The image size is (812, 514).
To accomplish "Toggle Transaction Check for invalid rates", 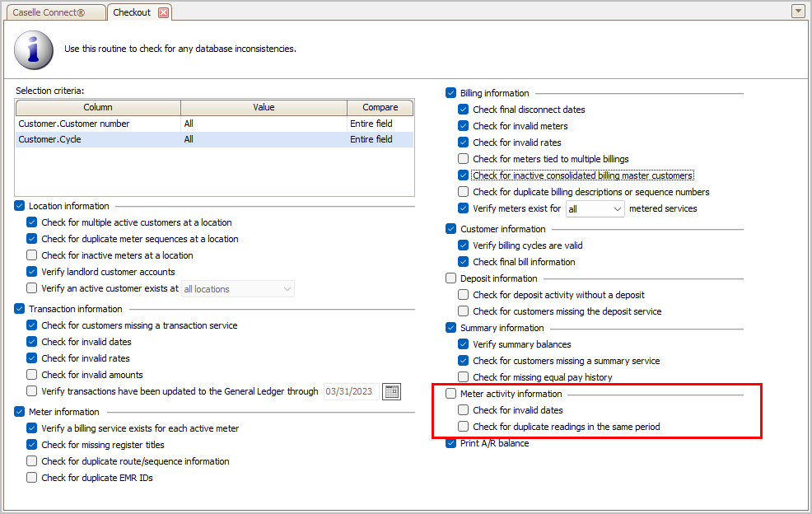I will [x=32, y=358].
